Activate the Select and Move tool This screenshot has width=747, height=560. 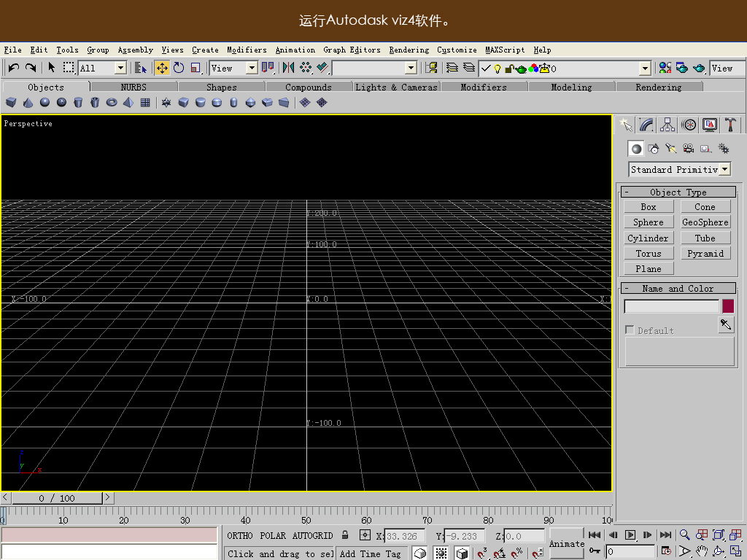click(x=162, y=68)
